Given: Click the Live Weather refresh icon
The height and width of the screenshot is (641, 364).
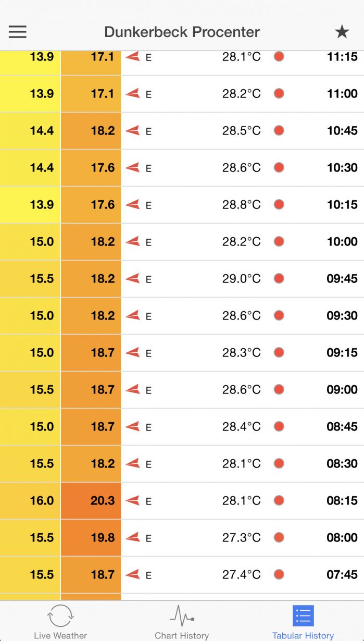Looking at the screenshot, I should (x=60, y=616).
